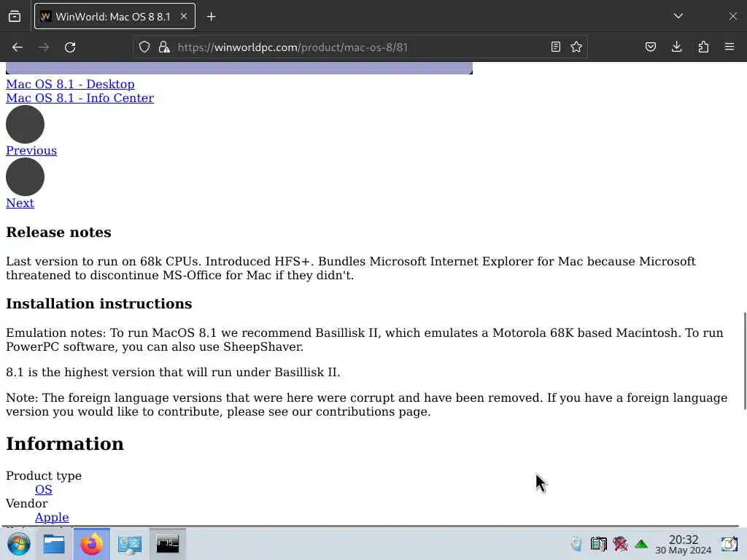747x560 pixels.
Task: Open the clock showing 20:32
Action: (x=683, y=544)
